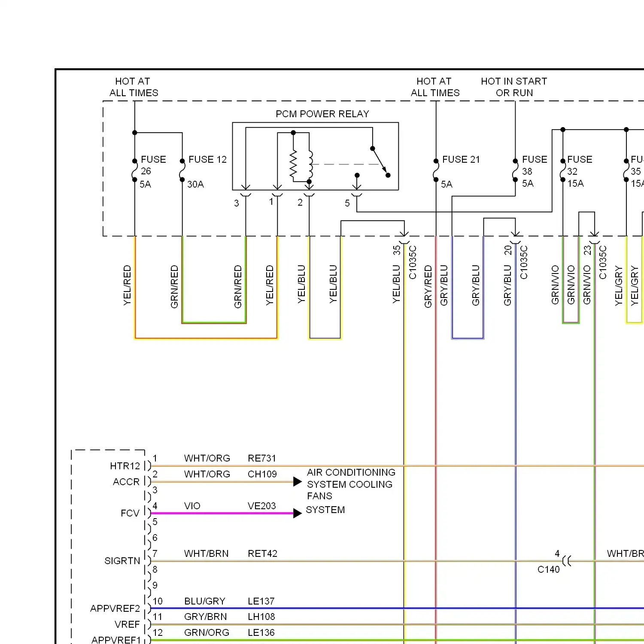Click relay terminal number 5
The image size is (644, 644).
pyautogui.click(x=347, y=203)
